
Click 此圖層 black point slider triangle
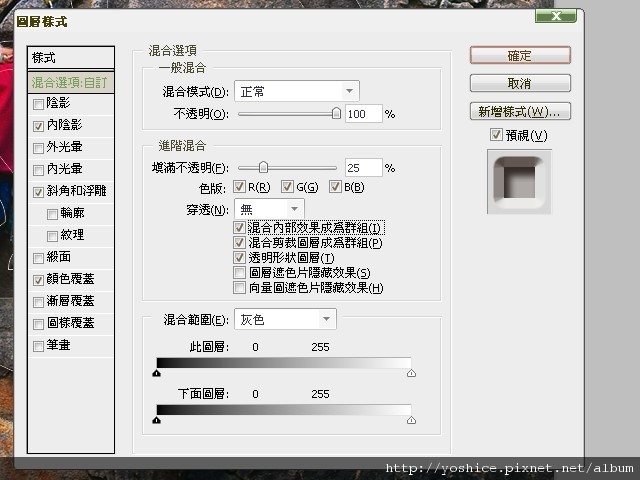click(156, 373)
